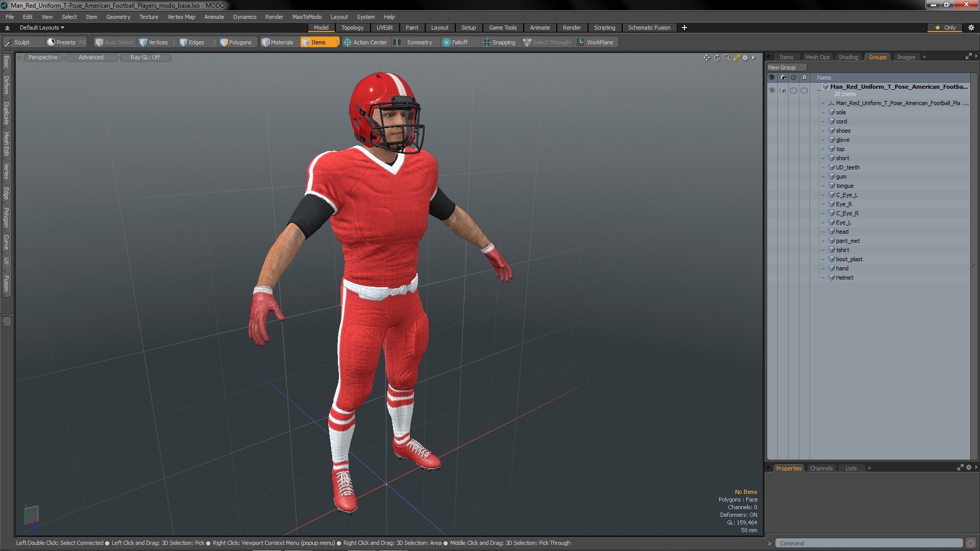Activate the Vertices selection mode
This screenshot has height=551, width=980.
154,42
